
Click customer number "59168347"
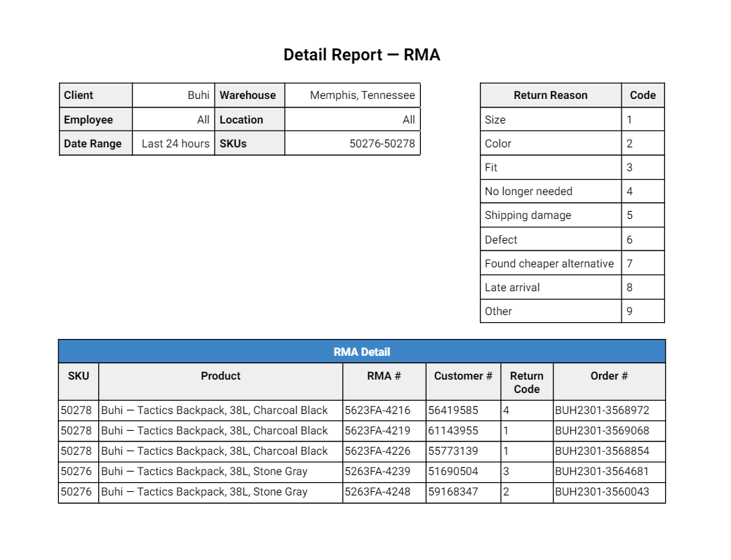(x=453, y=491)
